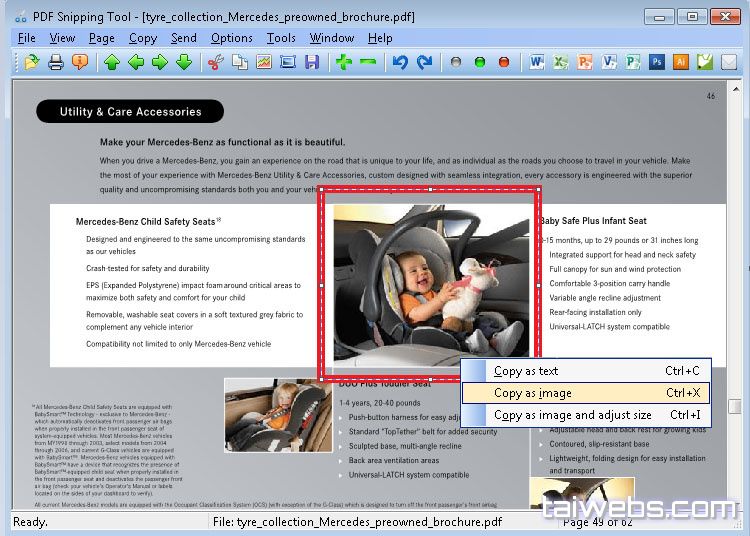Click the green notepad with pencil icon

pyautogui.click(x=705, y=62)
